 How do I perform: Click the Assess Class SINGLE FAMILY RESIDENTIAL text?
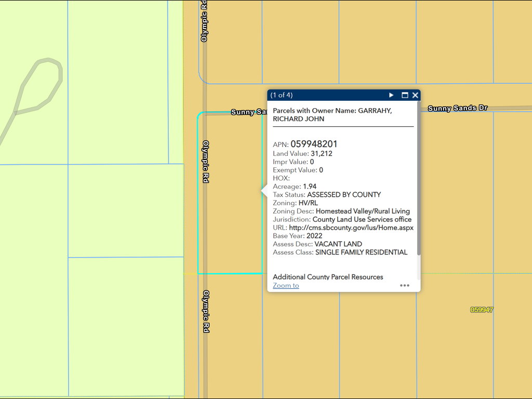[361, 252]
